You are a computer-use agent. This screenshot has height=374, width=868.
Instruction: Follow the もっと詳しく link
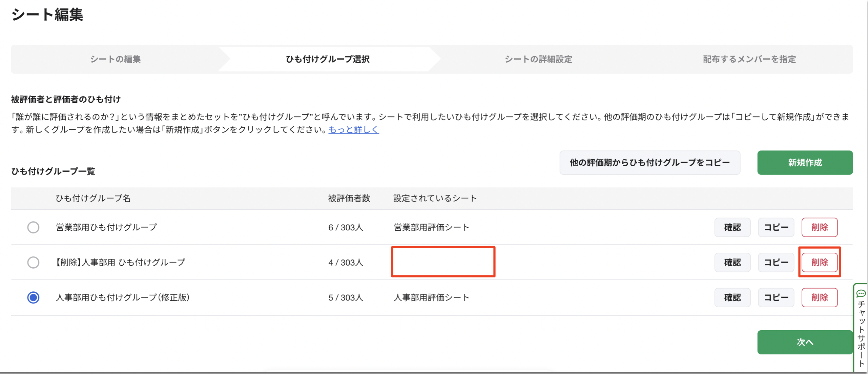[353, 130]
